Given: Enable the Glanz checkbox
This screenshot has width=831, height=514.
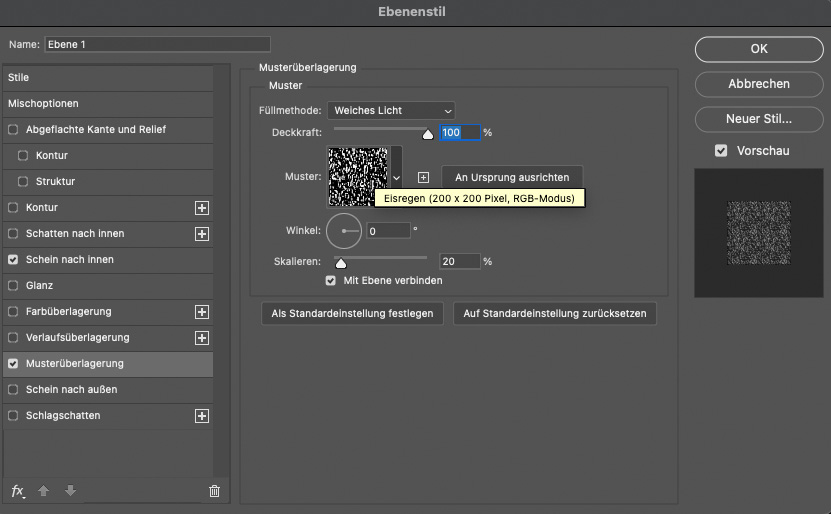Looking at the screenshot, I should (13, 285).
